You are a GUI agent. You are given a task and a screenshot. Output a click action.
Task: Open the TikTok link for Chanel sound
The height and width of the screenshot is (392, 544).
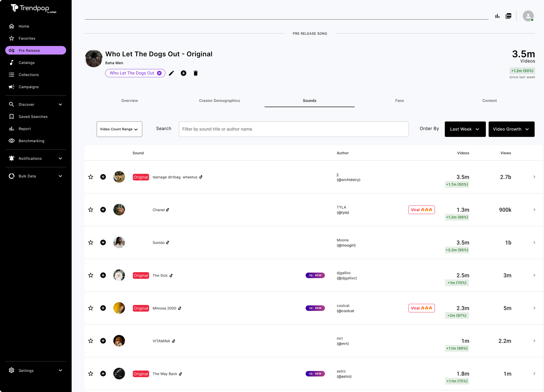(168, 209)
